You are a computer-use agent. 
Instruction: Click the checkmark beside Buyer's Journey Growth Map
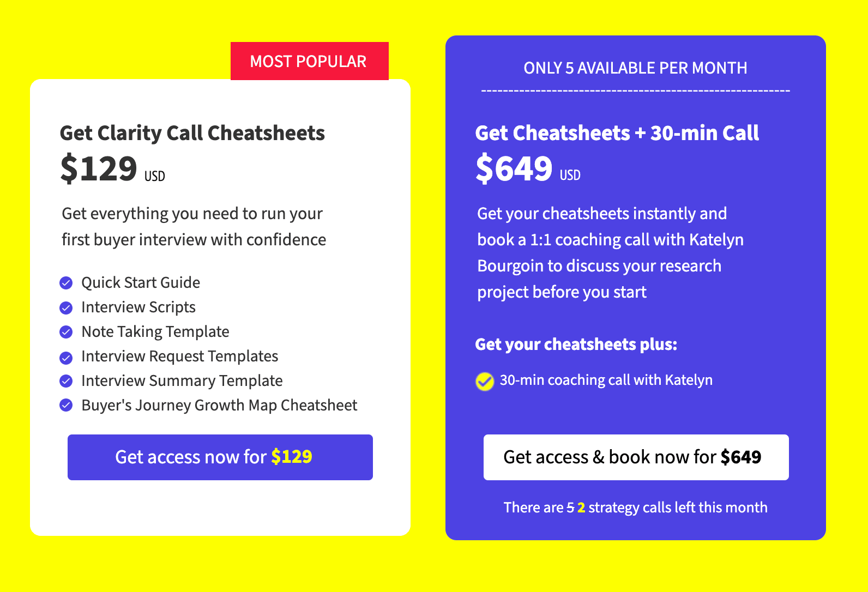[x=66, y=406]
